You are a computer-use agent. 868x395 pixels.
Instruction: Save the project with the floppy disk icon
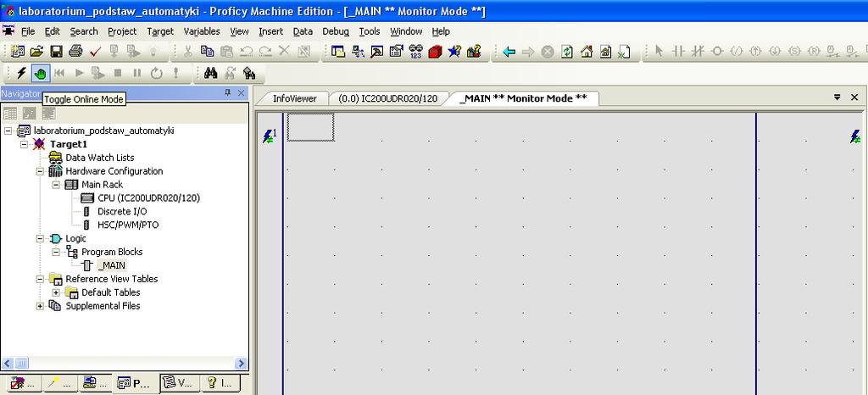click(56, 52)
